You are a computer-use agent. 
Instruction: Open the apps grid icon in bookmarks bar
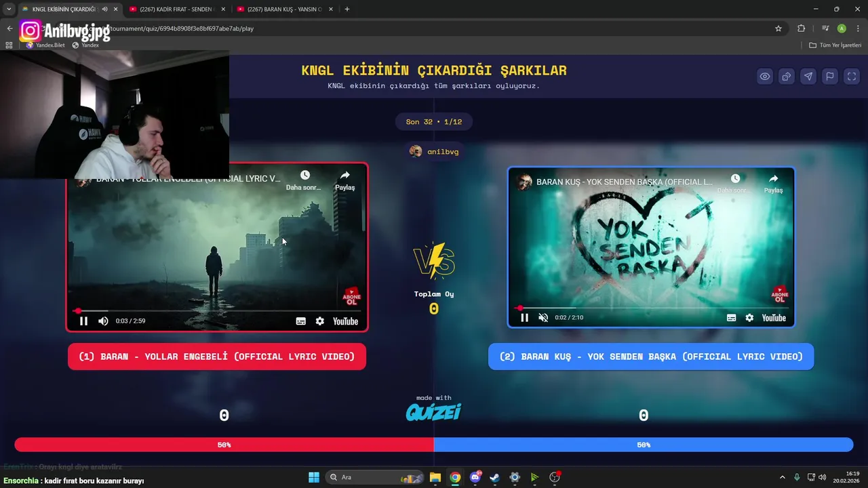click(9, 45)
